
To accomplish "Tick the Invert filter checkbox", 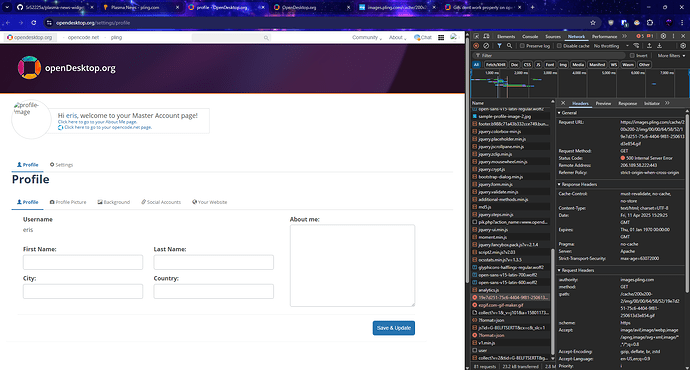I will tap(632, 55).
